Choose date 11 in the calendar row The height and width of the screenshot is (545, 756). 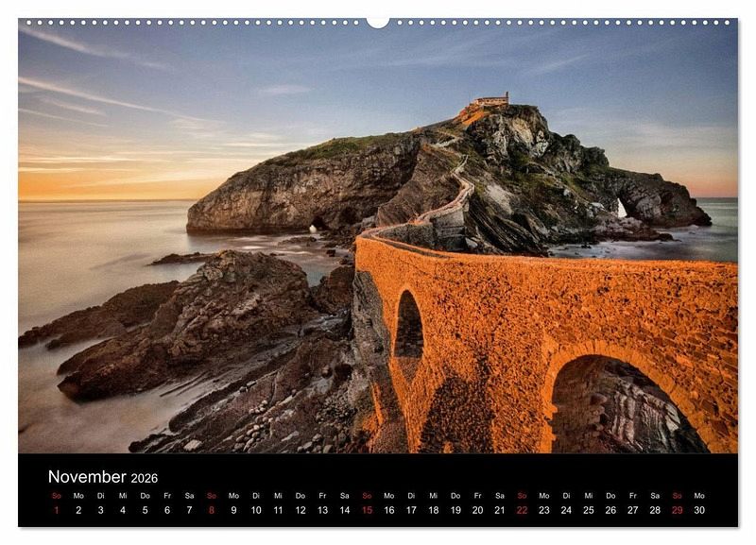coord(278,510)
